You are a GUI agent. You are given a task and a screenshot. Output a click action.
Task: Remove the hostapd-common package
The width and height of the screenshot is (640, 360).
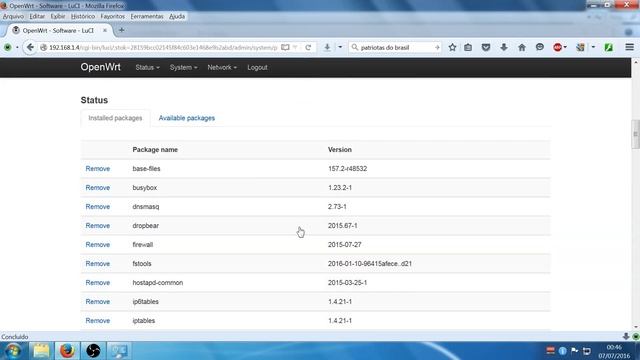[x=98, y=282]
